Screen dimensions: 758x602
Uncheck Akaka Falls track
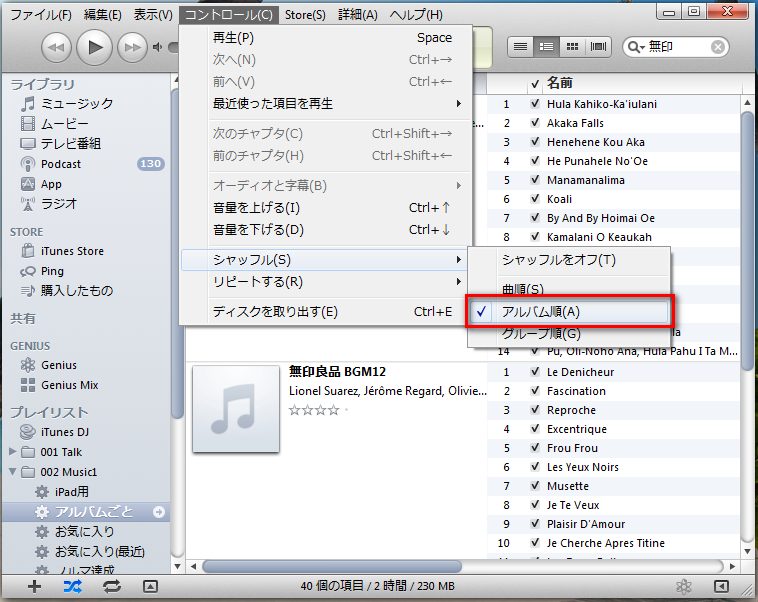click(x=535, y=123)
